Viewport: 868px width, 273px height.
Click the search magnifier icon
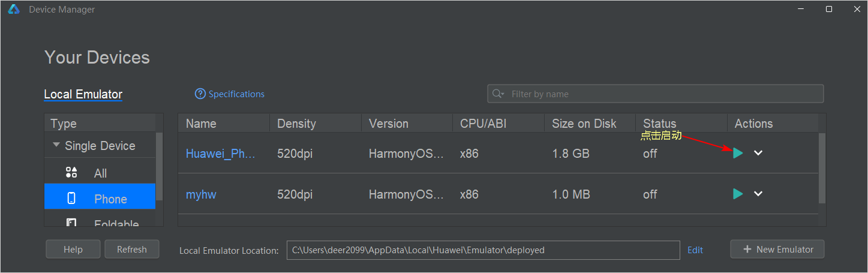tap(498, 94)
